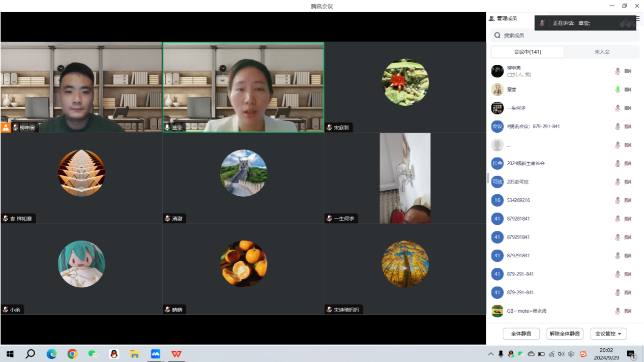Select the 会议中(141) tab

point(528,52)
